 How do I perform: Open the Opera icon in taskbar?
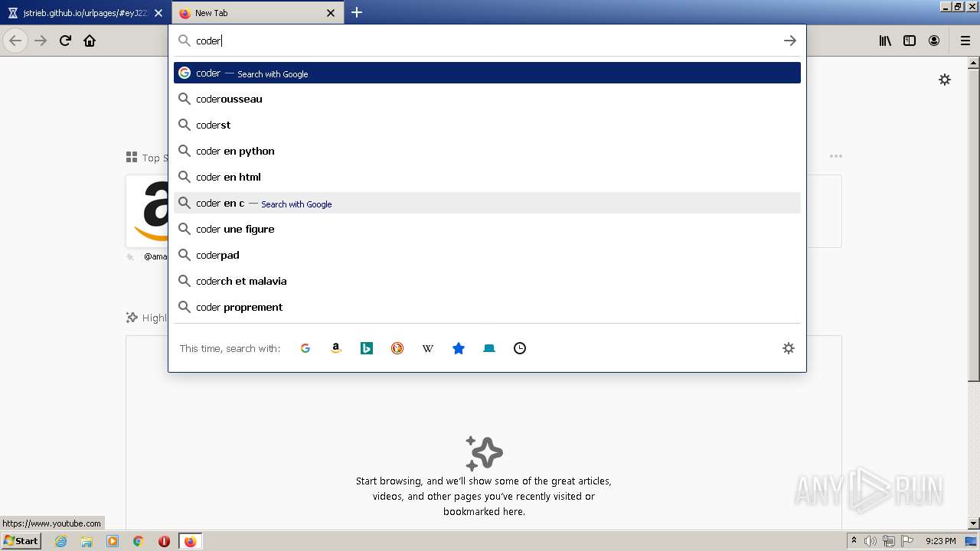coord(164,541)
